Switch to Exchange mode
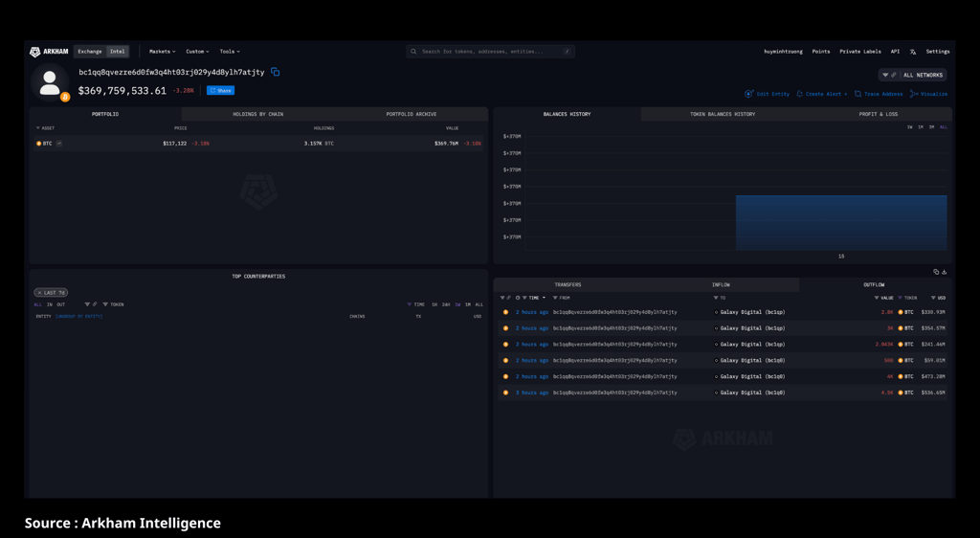 click(x=89, y=52)
